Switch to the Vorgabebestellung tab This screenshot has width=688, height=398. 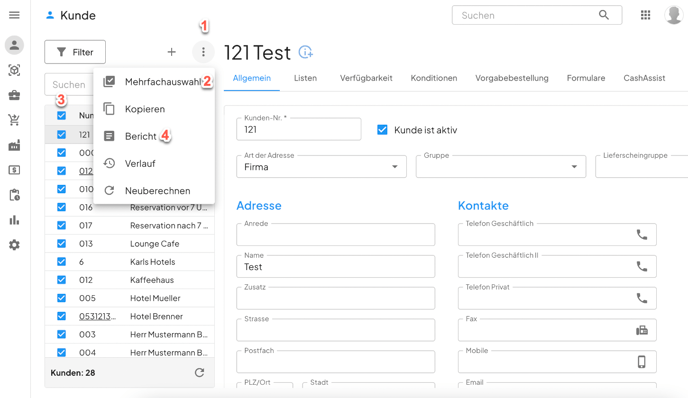coord(512,78)
